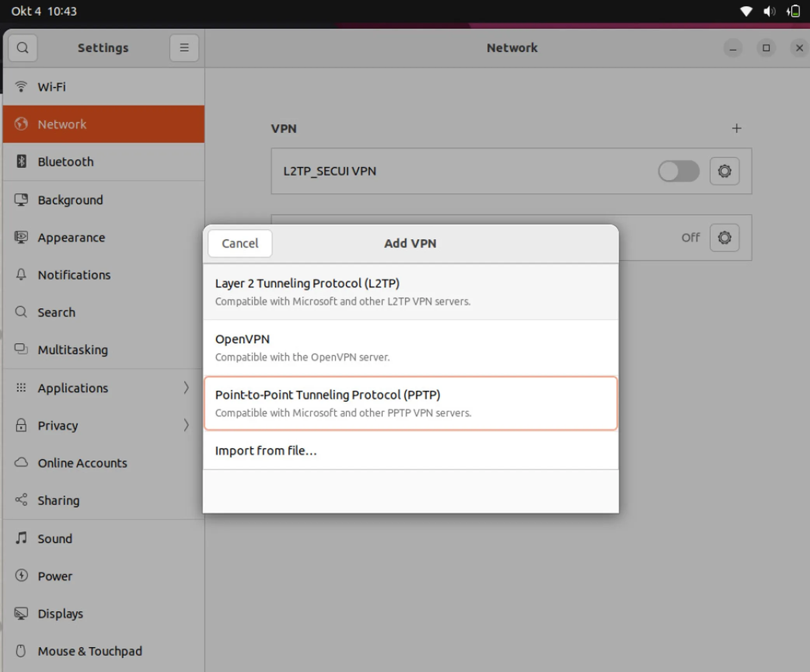The height and width of the screenshot is (672, 810).
Task: Open the Background settings panel
Action: [103, 200]
